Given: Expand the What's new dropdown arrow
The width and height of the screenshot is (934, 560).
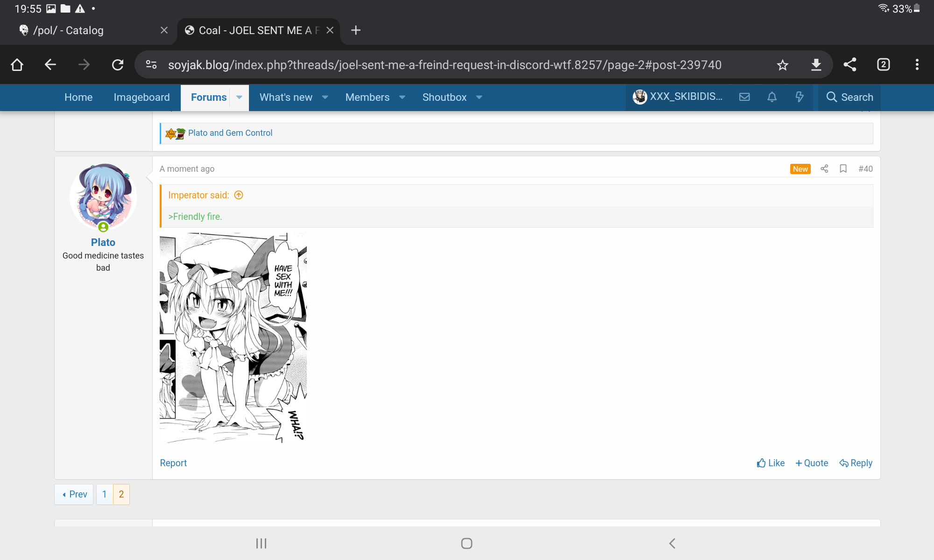Looking at the screenshot, I should (325, 97).
